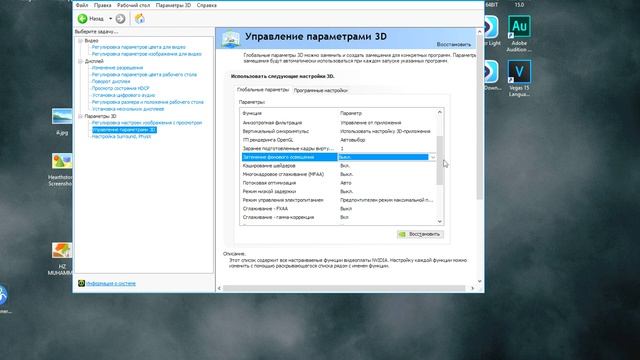Image resolution: width=640 pixels, height=360 pixels.
Task: Click horizontal scrollbar right arrow of main panel
Action: point(473,288)
